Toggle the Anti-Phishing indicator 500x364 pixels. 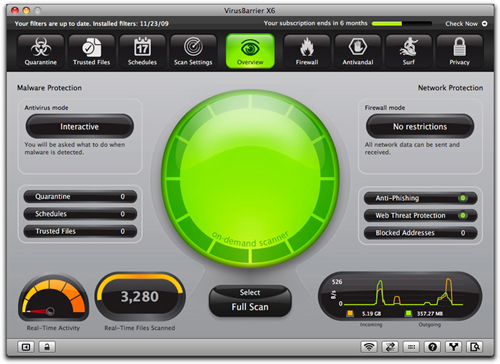click(x=463, y=198)
